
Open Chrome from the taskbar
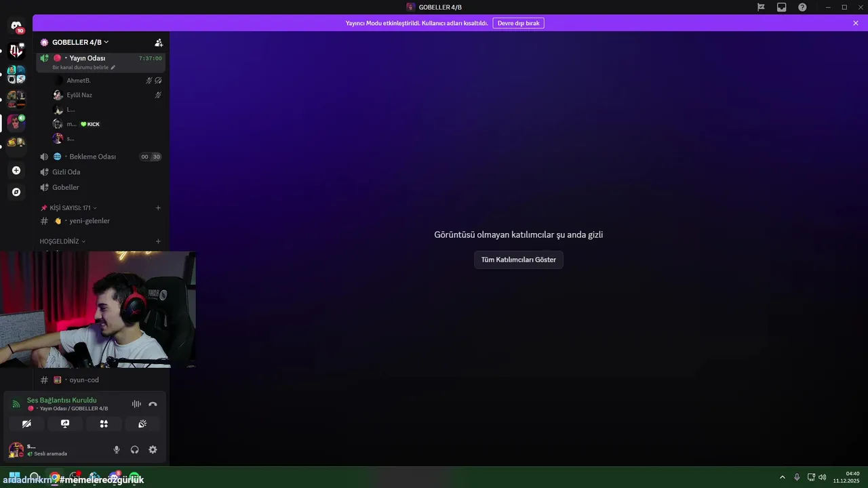[54, 477]
